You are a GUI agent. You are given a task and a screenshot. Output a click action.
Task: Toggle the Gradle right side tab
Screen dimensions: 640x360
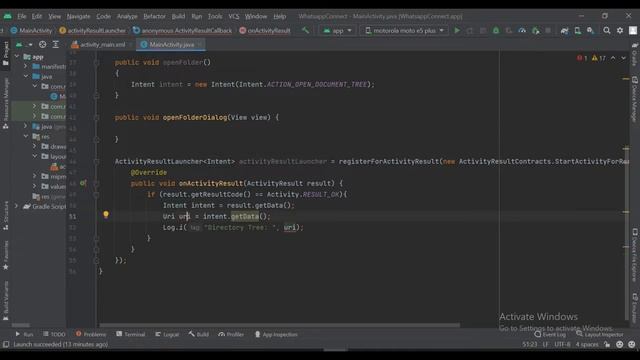coord(634,55)
